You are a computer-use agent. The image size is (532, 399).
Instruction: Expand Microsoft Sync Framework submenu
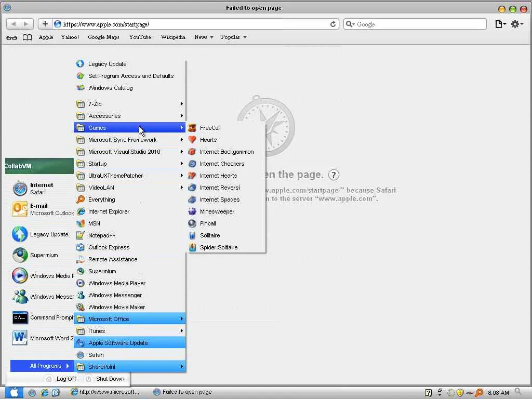[x=129, y=140]
